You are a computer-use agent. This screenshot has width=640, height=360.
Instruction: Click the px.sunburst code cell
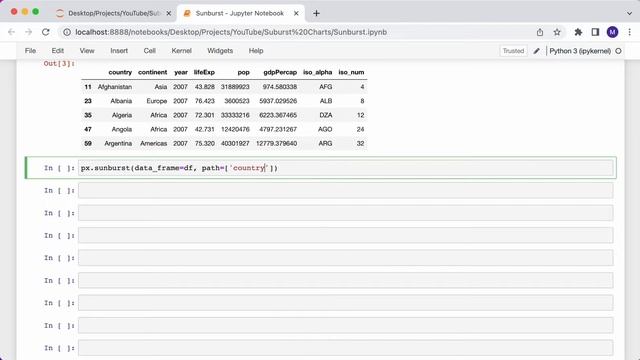point(346,168)
